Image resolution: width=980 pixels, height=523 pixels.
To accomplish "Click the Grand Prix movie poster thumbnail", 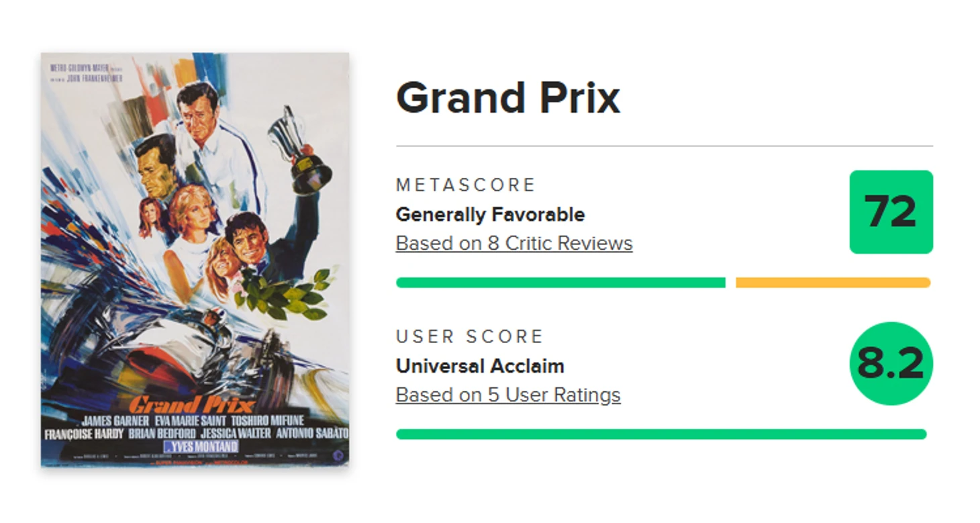I will (195, 260).
